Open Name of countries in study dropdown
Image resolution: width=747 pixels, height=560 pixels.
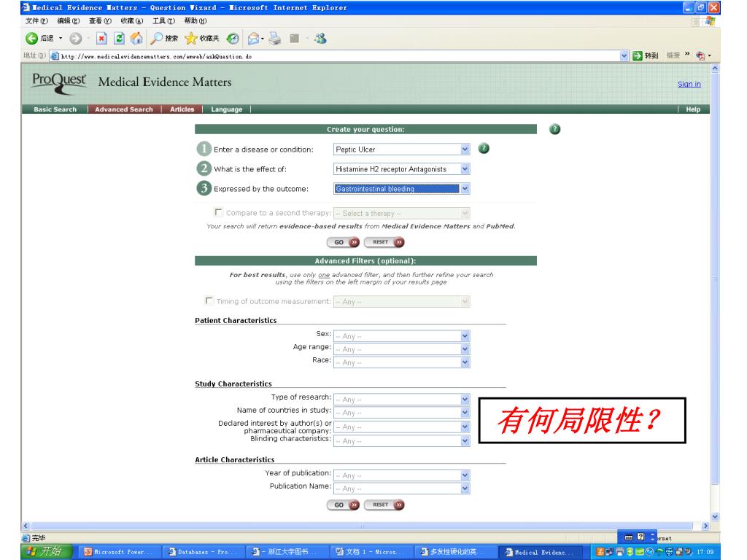point(402,413)
